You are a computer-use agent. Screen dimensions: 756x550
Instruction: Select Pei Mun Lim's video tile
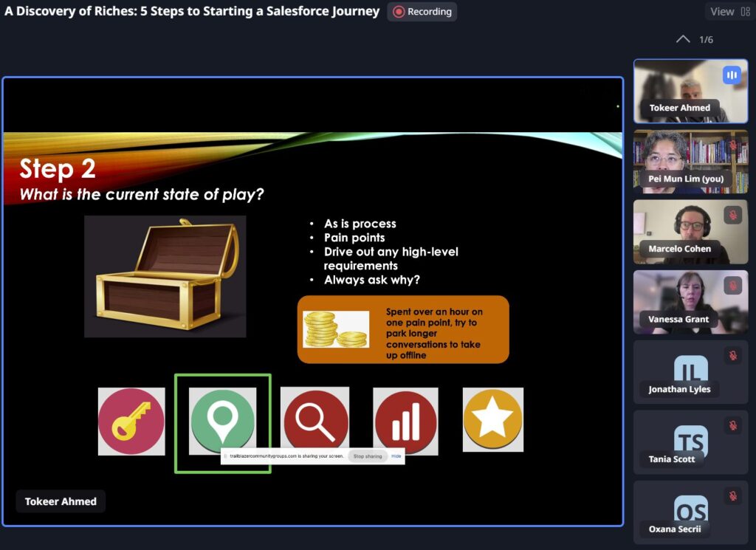tap(690, 161)
